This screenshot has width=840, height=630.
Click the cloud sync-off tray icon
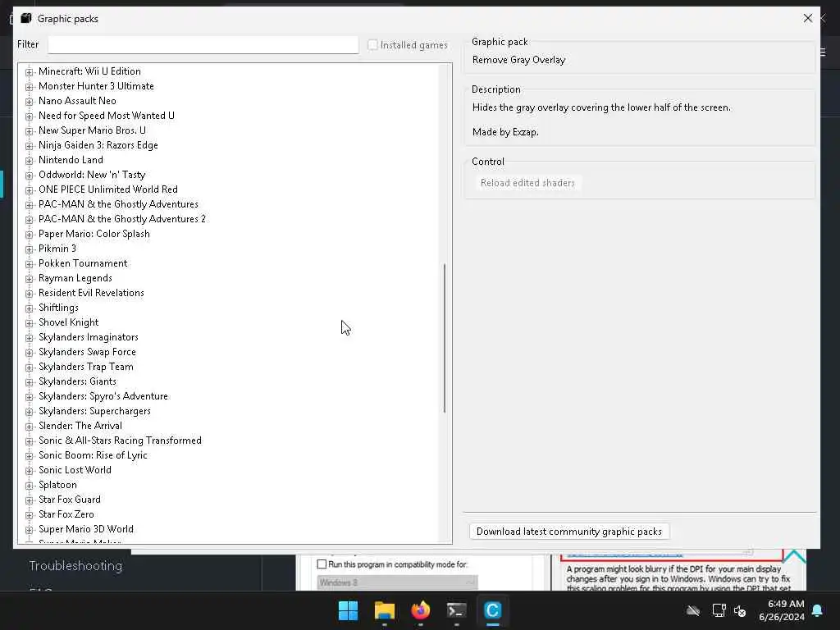pyautogui.click(x=693, y=610)
